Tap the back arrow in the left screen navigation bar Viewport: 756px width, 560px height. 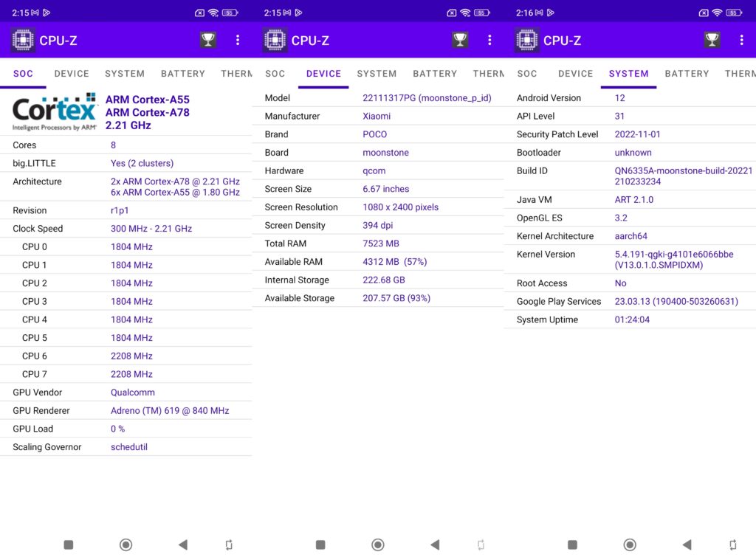click(183, 545)
